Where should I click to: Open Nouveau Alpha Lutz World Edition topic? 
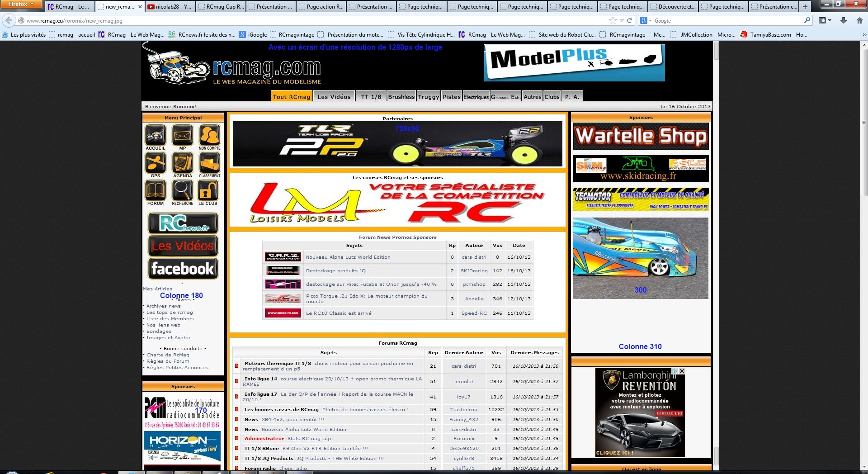(x=348, y=257)
